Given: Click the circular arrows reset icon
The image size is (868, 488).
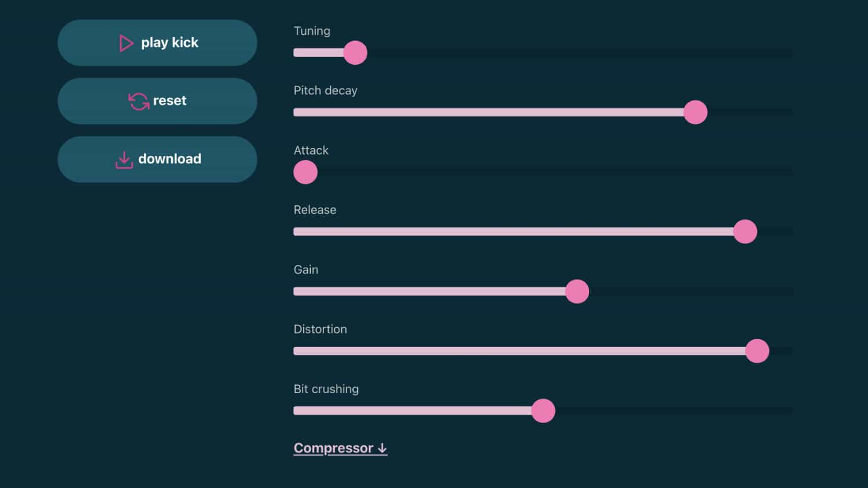Looking at the screenshot, I should coord(139,101).
